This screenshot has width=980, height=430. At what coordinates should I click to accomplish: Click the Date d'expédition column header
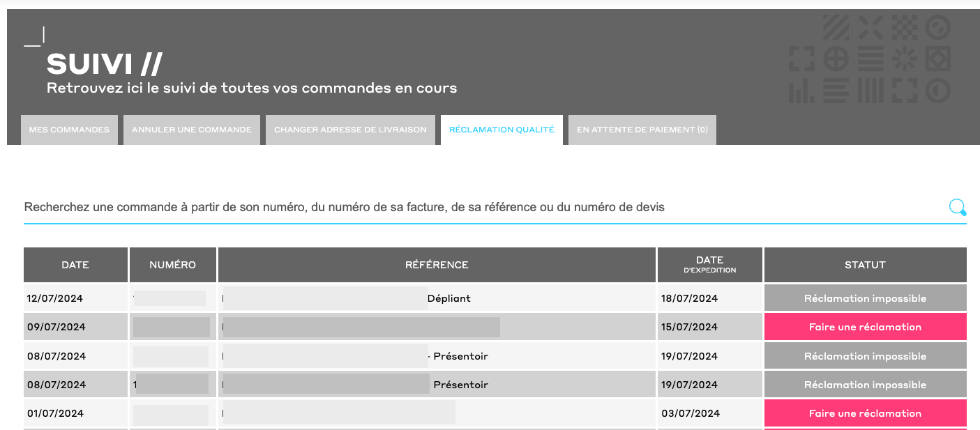click(x=709, y=265)
